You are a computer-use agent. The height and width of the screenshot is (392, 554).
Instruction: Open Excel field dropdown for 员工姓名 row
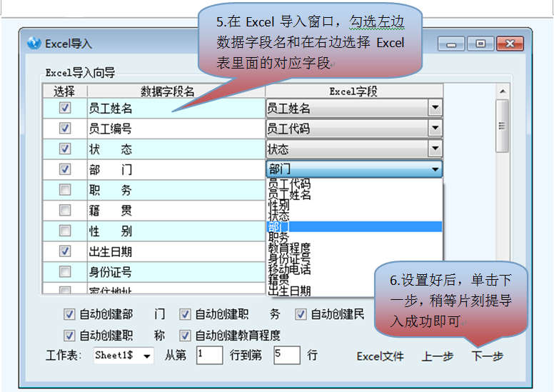pos(435,107)
